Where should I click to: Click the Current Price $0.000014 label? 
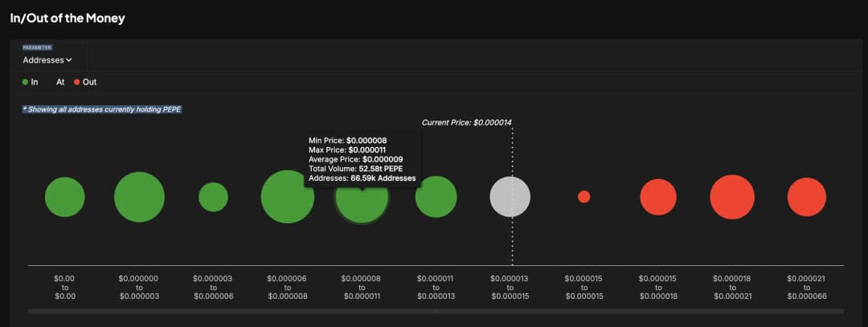(x=467, y=122)
